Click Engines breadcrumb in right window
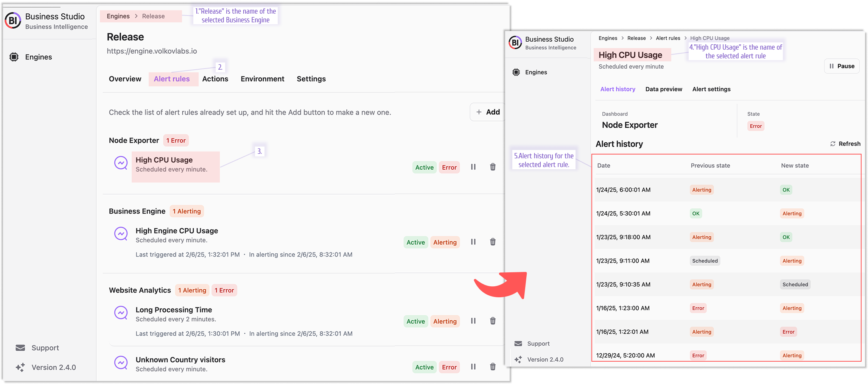The image size is (868, 384). (x=608, y=38)
